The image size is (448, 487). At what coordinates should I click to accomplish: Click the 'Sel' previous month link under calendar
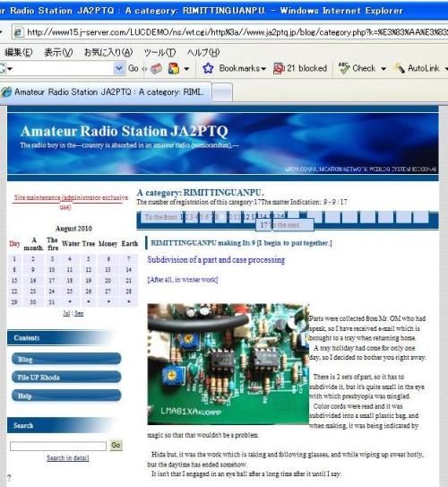pyautogui.click(x=66, y=313)
